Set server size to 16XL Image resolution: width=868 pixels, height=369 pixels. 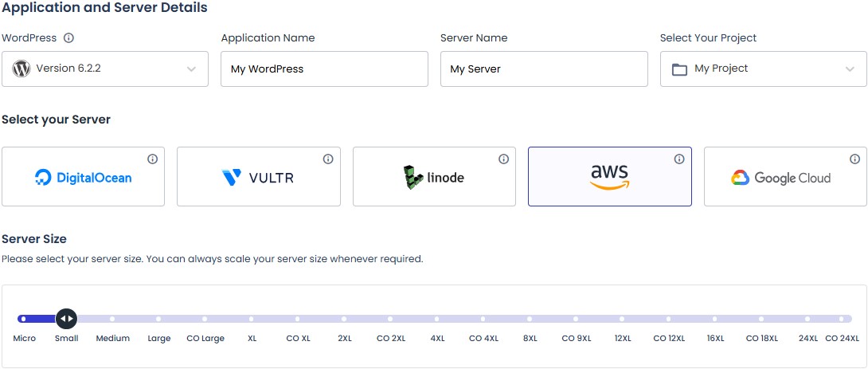(714, 319)
